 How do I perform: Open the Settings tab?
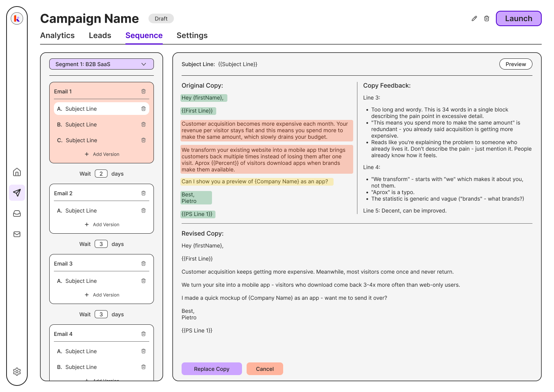[x=192, y=35]
